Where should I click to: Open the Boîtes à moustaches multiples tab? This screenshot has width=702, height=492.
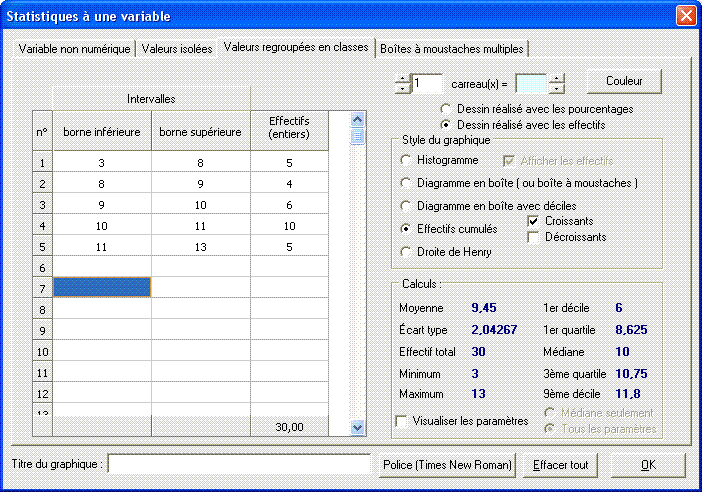pos(451,49)
